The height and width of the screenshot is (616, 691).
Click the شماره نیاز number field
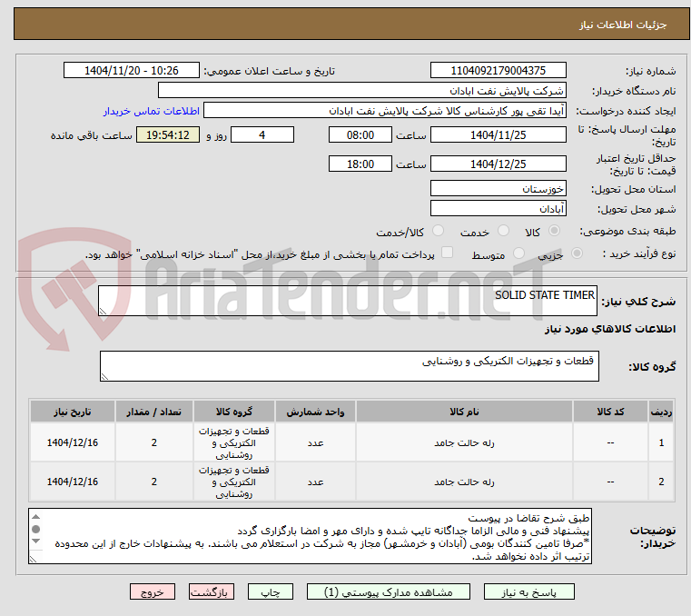(498, 70)
